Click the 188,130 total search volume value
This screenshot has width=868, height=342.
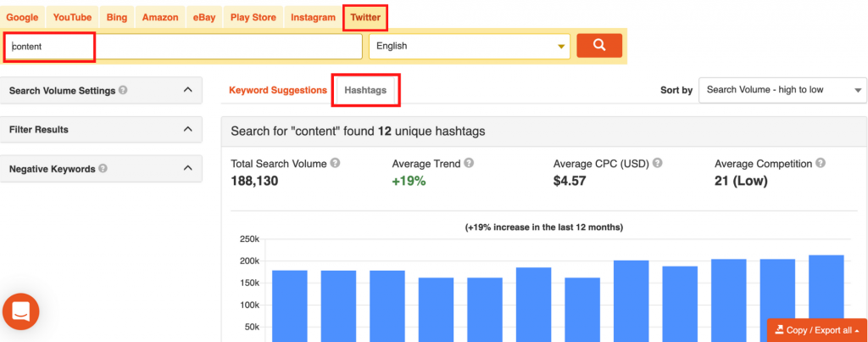coord(254,181)
